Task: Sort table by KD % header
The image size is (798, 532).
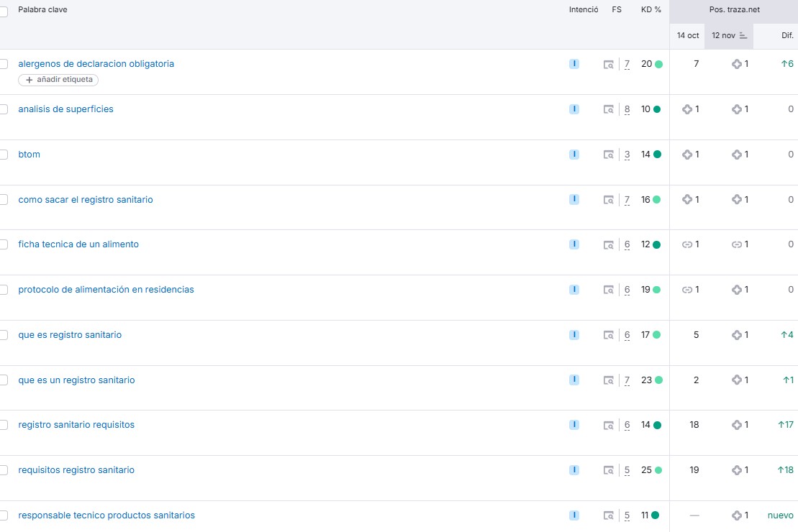Action: (650, 10)
